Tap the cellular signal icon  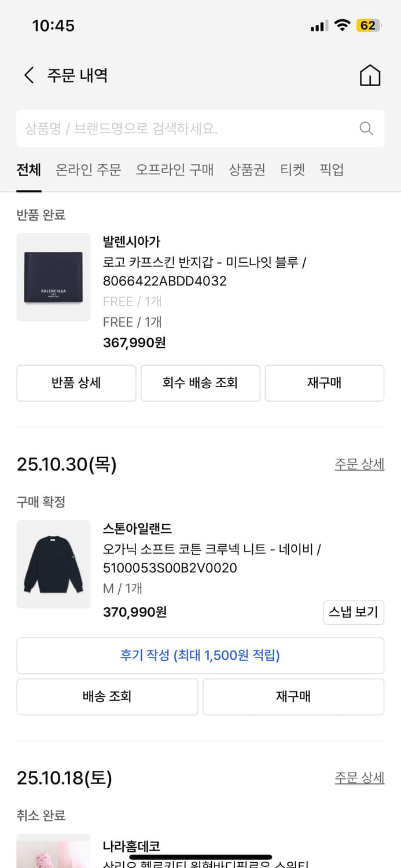[x=319, y=25]
